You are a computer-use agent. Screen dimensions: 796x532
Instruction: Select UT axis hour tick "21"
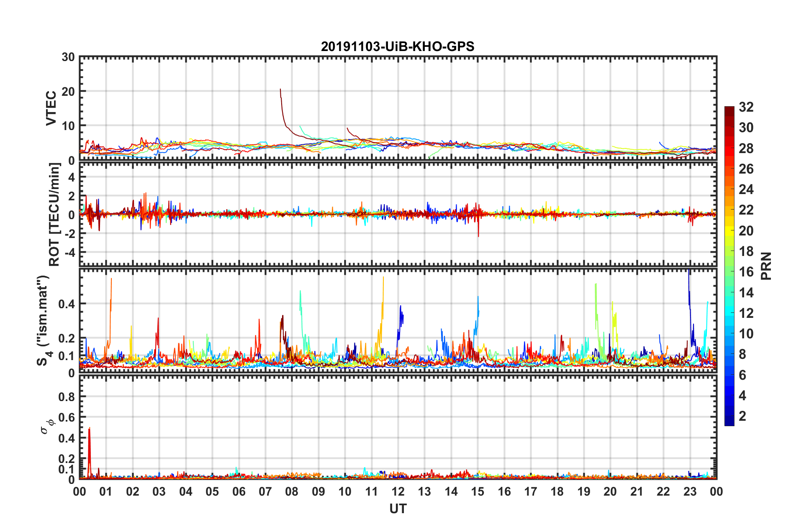[637, 491]
